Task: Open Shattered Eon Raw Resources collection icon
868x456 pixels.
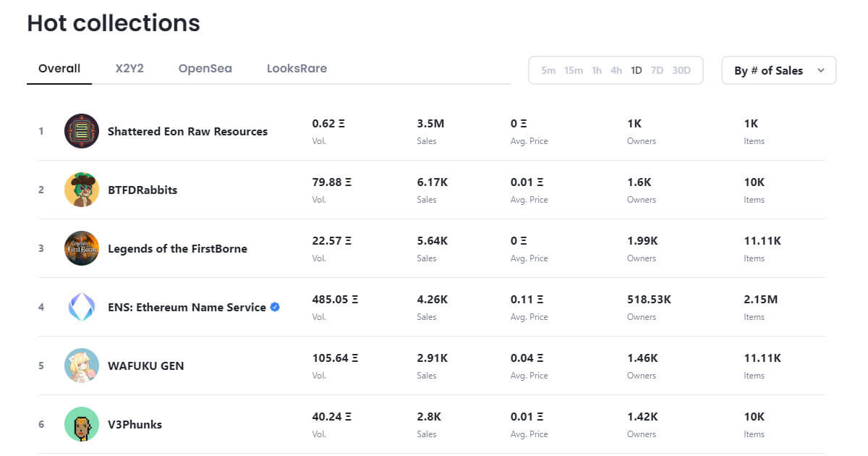Action: click(x=82, y=131)
